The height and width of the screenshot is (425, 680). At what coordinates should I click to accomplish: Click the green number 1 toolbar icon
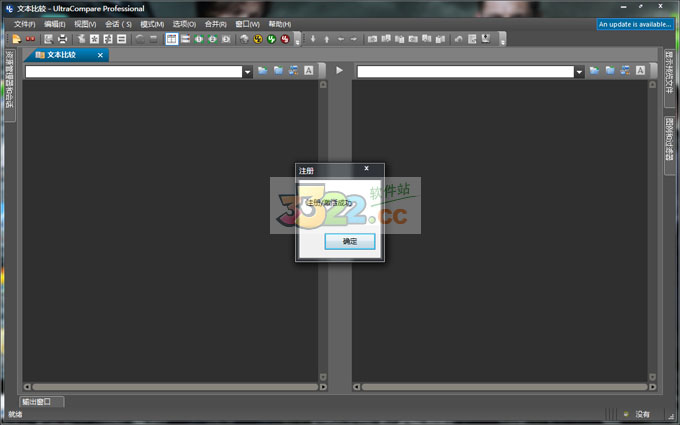coord(199,39)
